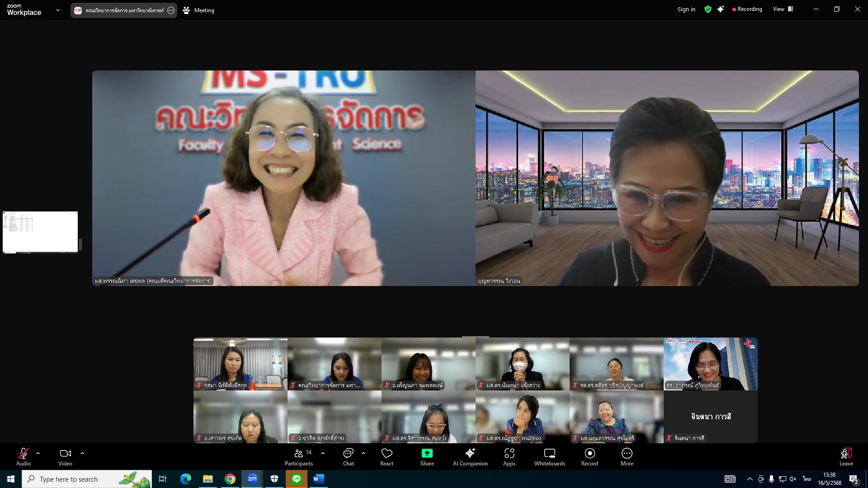This screenshot has height=488, width=868.
Task: Expand video options arrow next to Video
Action: tap(82, 453)
